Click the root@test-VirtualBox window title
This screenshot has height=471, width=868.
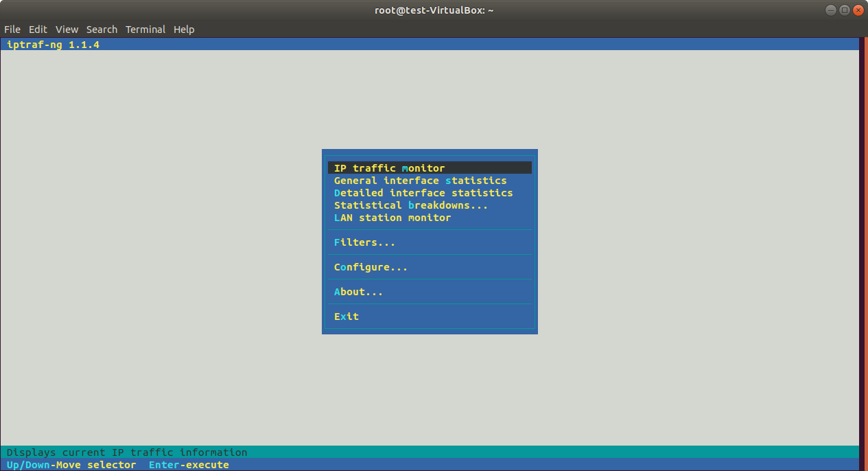pyautogui.click(x=434, y=10)
